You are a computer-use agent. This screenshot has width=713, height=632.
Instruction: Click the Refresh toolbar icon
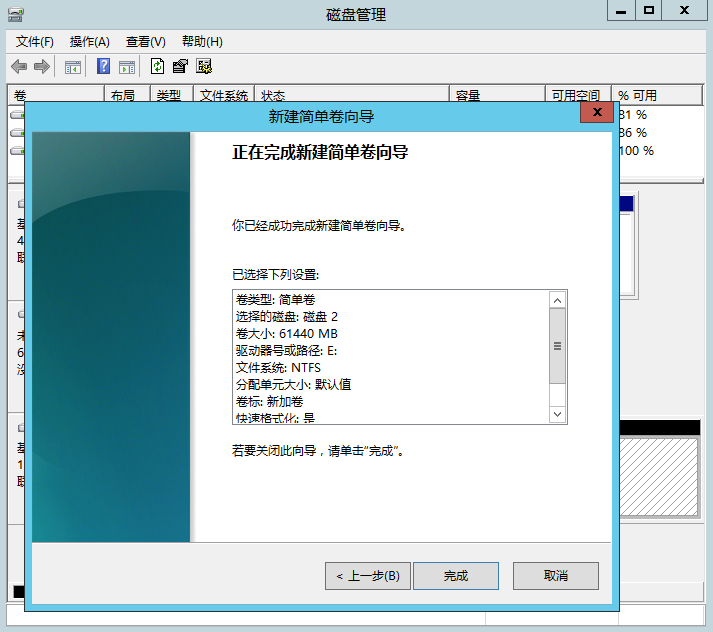point(157,66)
